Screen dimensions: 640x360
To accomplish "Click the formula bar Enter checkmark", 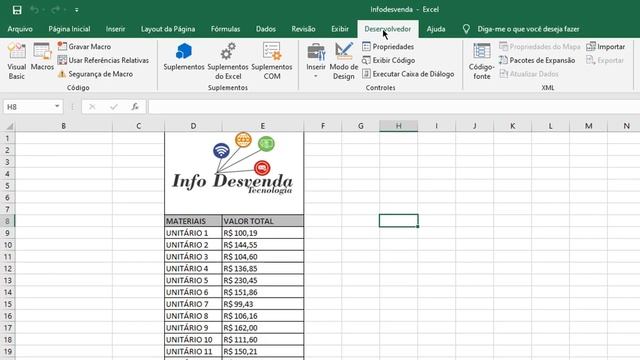I will pos(113,107).
